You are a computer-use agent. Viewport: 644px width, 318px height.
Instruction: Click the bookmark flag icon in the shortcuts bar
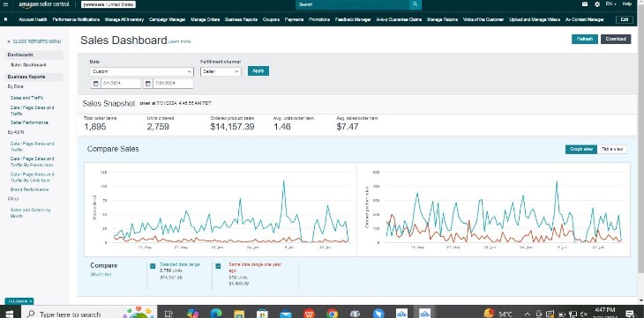tap(5, 19)
